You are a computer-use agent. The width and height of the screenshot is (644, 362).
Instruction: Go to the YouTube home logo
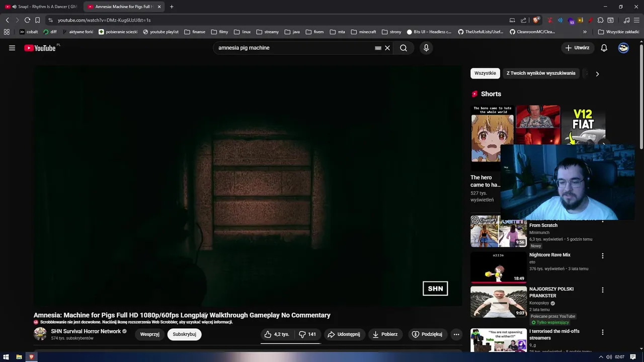40,48
